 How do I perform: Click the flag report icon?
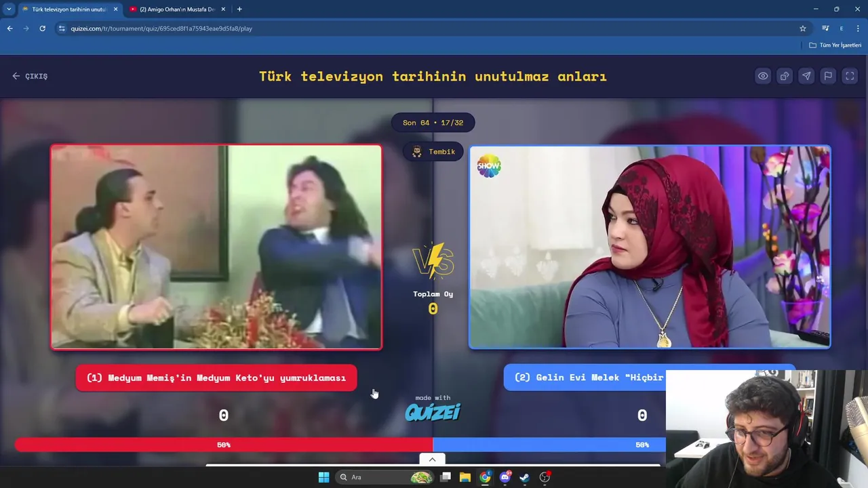click(x=828, y=76)
